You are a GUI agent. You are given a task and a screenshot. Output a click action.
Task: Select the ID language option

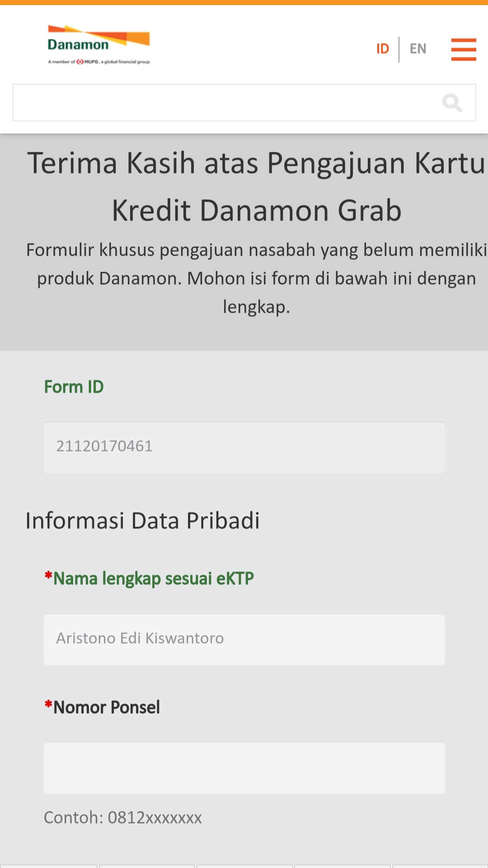click(x=383, y=49)
